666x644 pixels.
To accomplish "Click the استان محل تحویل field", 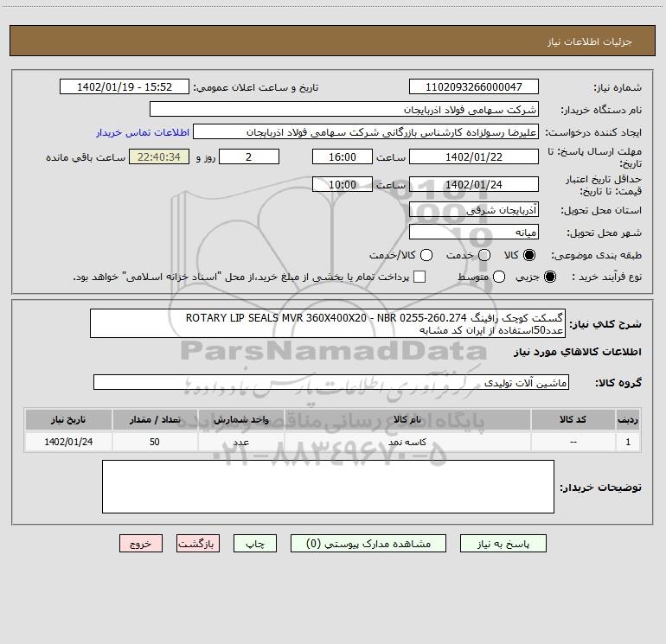I will pyautogui.click(x=474, y=209).
